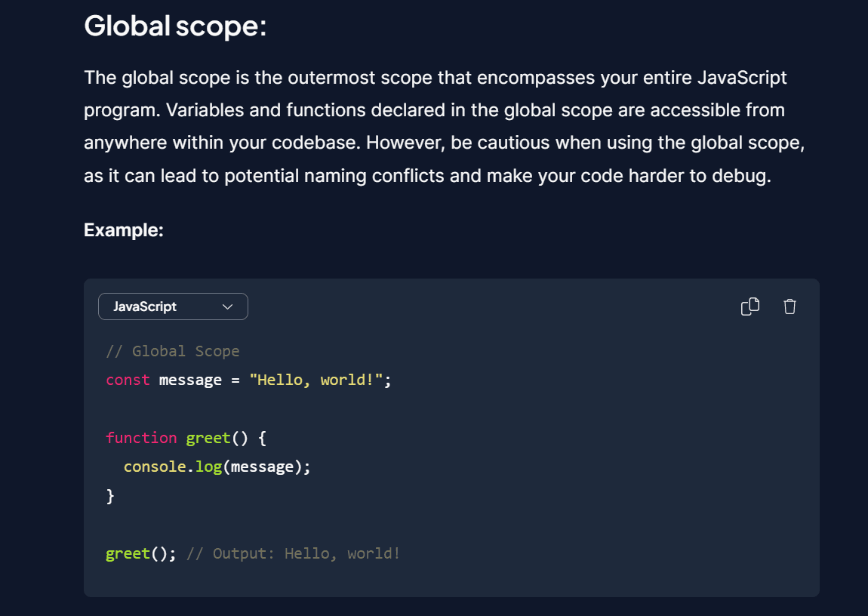Click the "// Output: Hello, world!" comment

tap(293, 553)
